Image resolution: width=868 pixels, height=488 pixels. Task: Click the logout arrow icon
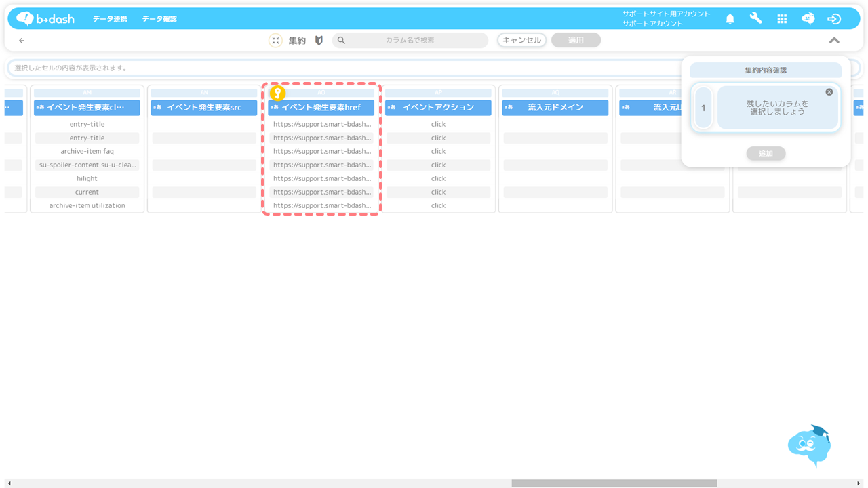point(834,19)
